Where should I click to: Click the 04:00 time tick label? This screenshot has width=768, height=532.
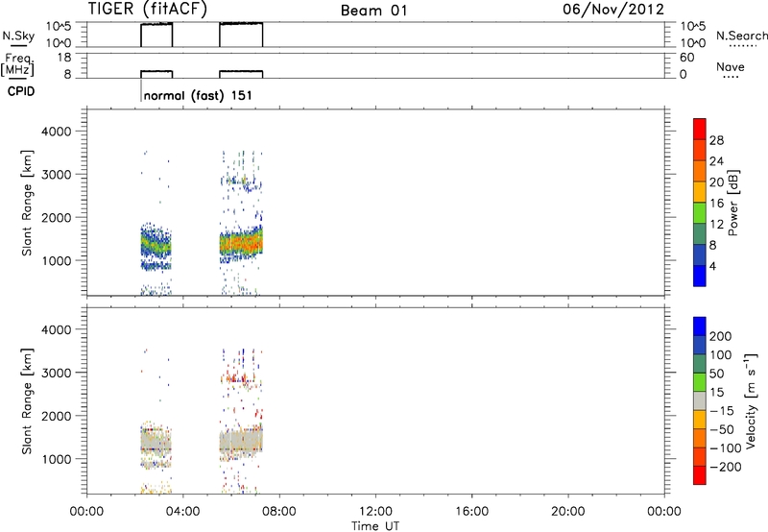[182, 512]
